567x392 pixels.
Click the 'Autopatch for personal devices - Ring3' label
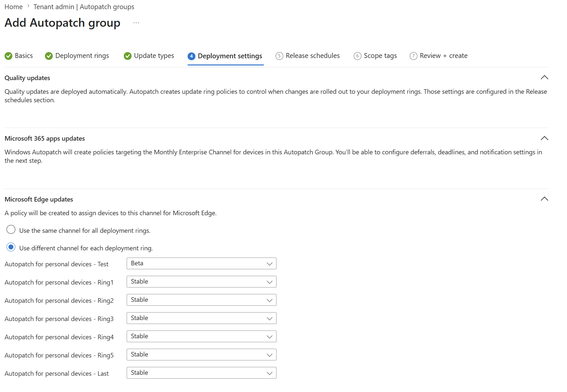tap(59, 319)
